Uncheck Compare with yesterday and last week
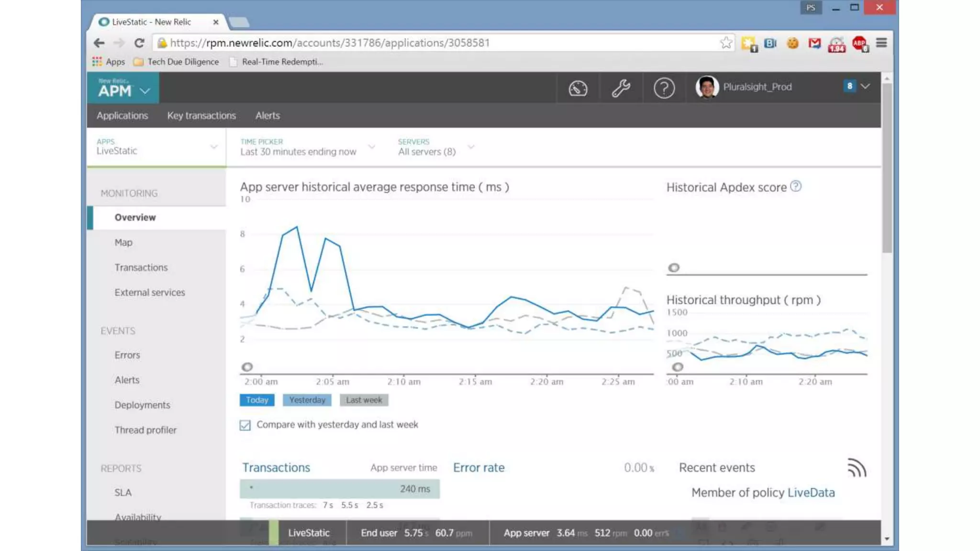 click(245, 425)
